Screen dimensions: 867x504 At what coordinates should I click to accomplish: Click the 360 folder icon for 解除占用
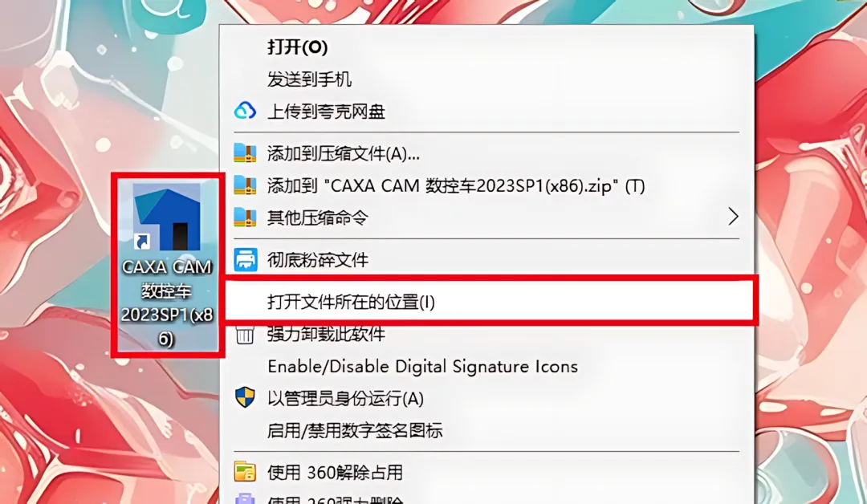click(x=245, y=472)
